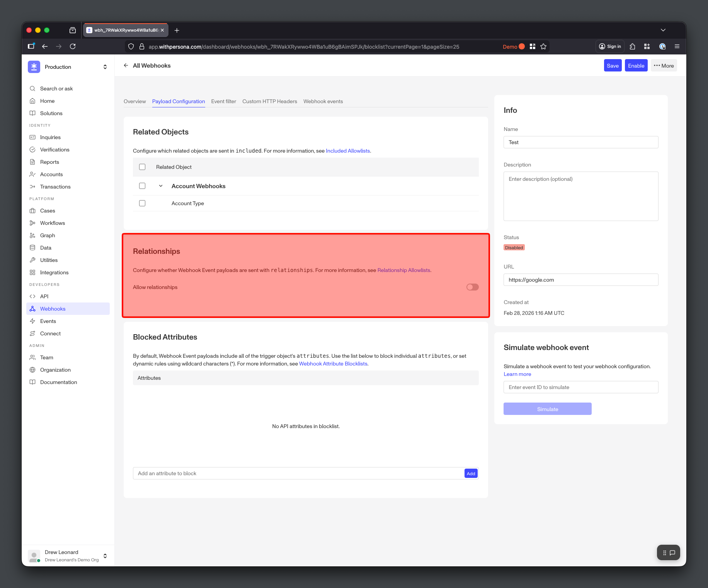Switch to the Custom HTTP Headers tab
The image size is (708, 588).
pos(269,101)
